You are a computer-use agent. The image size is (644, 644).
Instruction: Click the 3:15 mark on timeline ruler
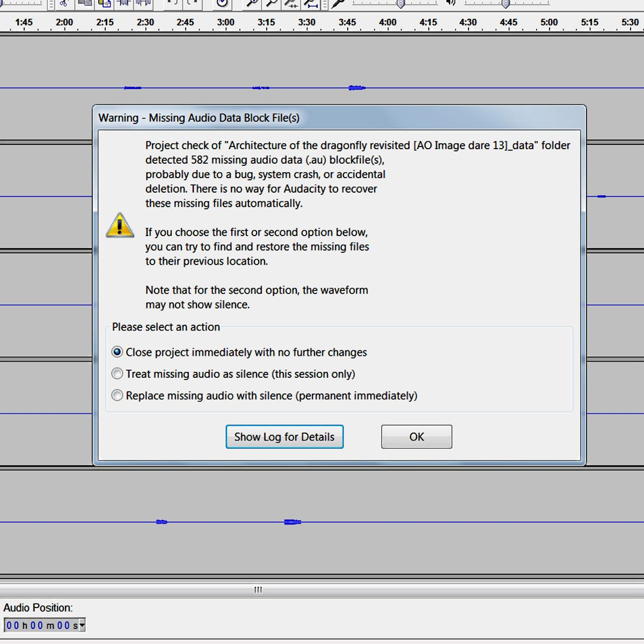[266, 22]
